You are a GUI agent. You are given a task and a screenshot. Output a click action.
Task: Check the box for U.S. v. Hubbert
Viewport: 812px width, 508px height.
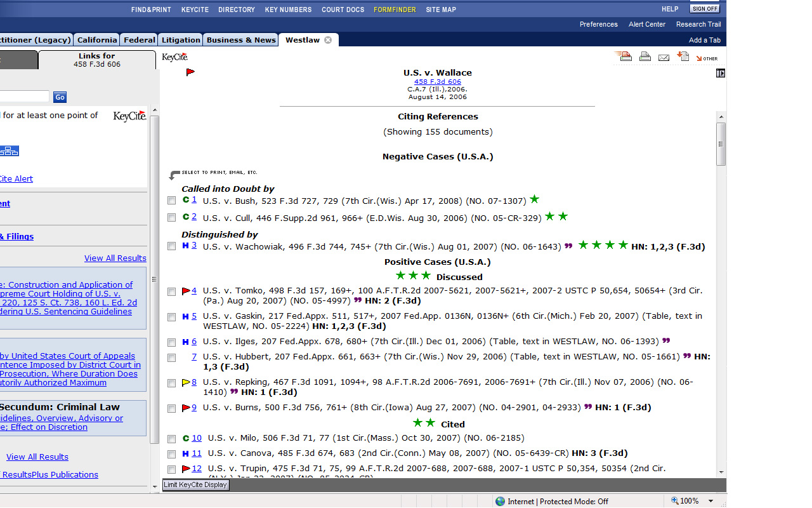tap(171, 358)
